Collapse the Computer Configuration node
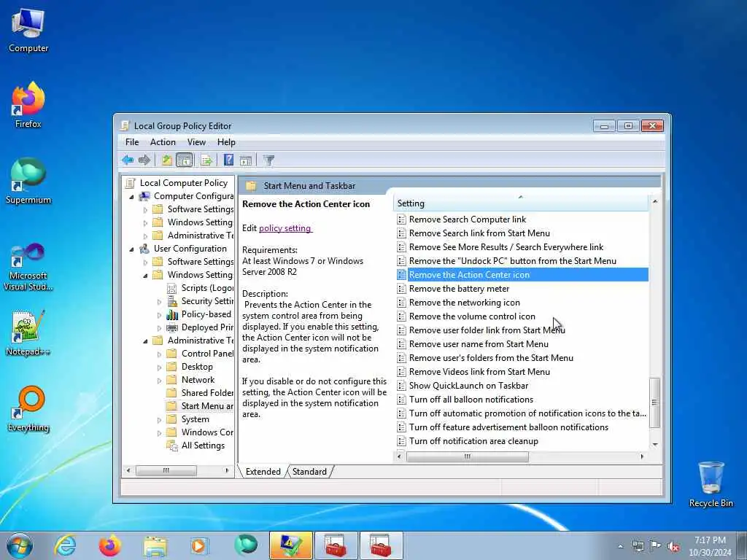Viewport: 747px width, 560px height. coord(132,197)
